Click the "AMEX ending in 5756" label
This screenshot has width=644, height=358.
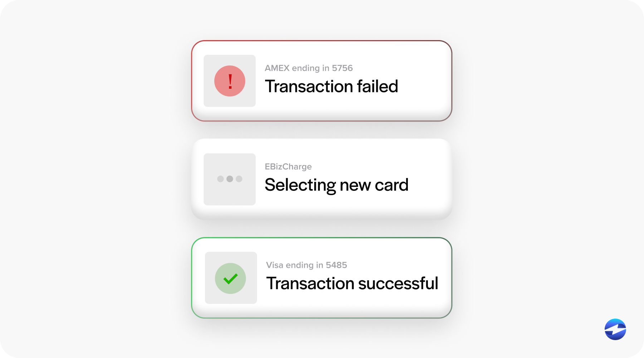[308, 68]
